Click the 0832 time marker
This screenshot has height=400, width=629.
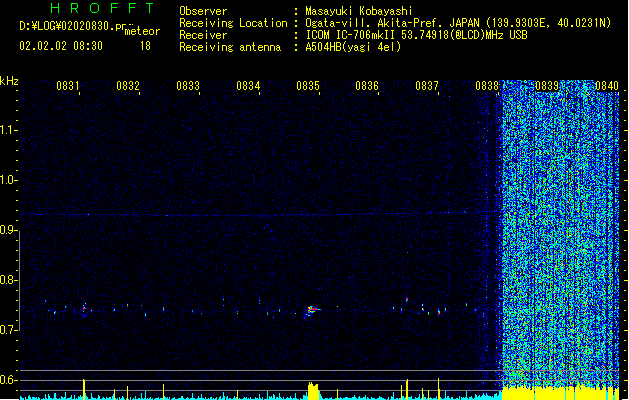point(128,86)
